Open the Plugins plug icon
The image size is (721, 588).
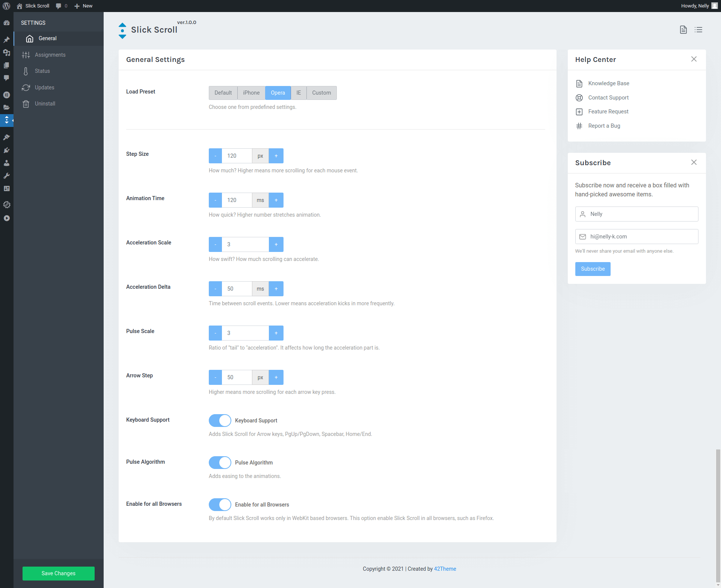6,150
